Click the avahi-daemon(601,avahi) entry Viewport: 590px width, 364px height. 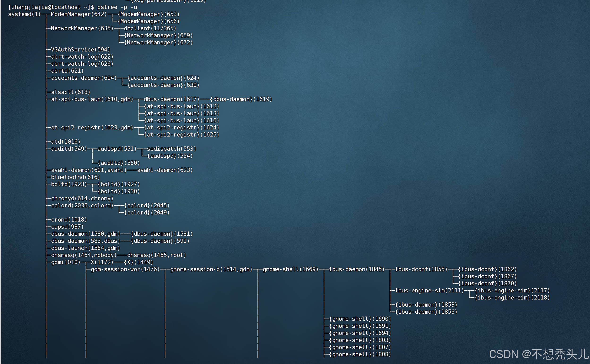[x=89, y=170]
